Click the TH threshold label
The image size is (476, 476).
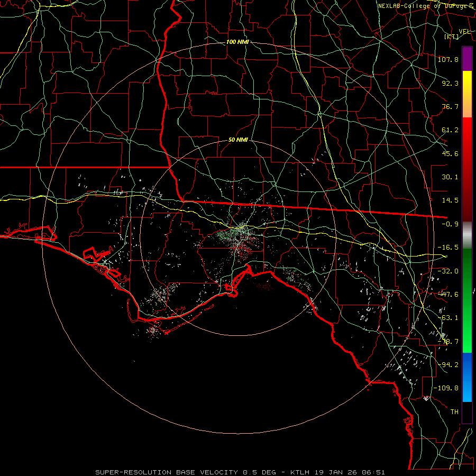[454, 412]
